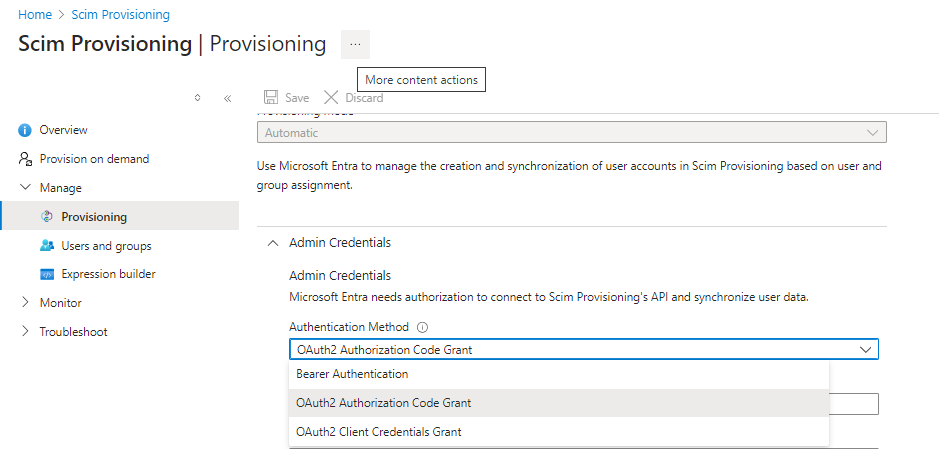Choose Bearer Authentication option
Viewport: 939px width, 449px height.
pyautogui.click(x=559, y=374)
